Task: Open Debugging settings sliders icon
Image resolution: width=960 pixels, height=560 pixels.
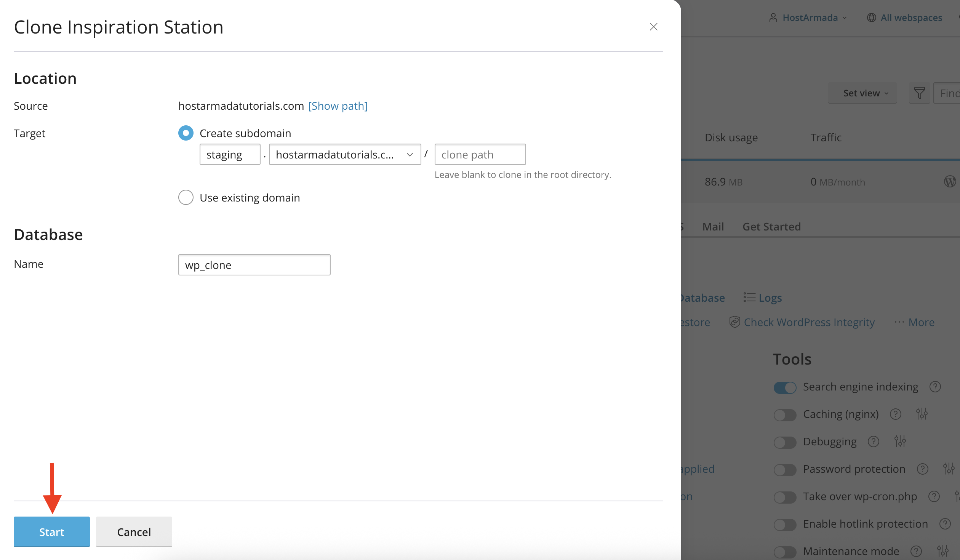Action: [x=900, y=442]
